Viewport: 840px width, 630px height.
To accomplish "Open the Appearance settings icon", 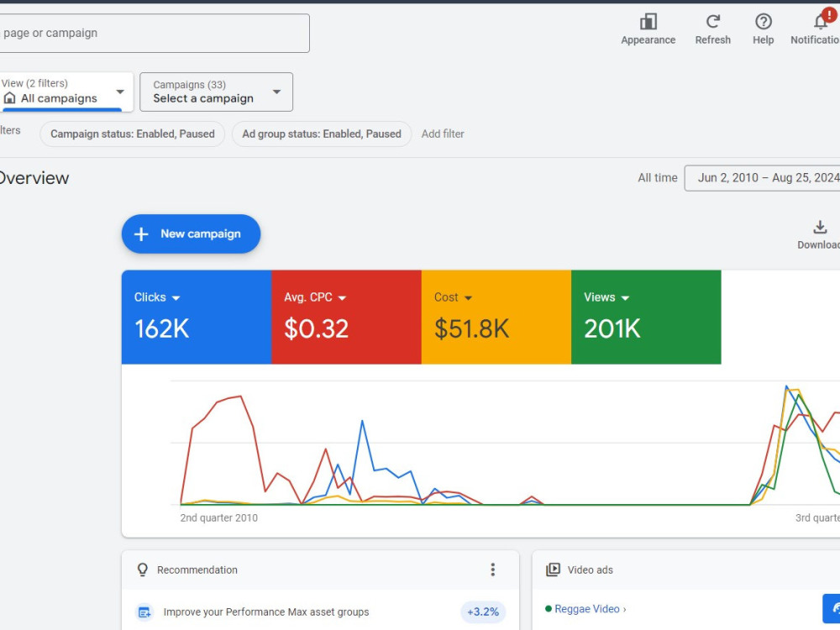I will 648,22.
